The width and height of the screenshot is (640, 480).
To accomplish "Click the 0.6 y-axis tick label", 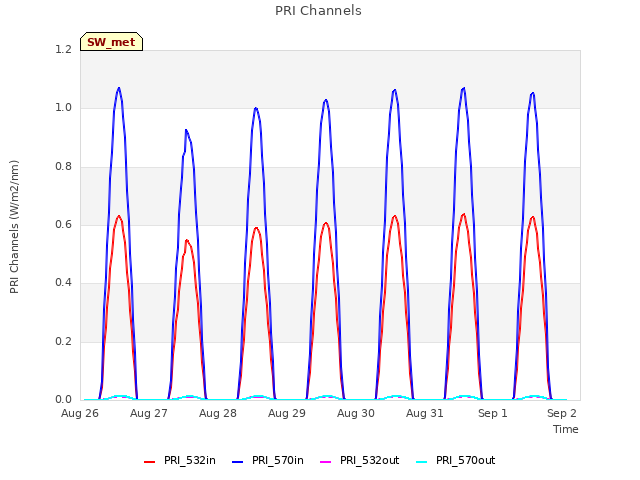I will point(63,224).
